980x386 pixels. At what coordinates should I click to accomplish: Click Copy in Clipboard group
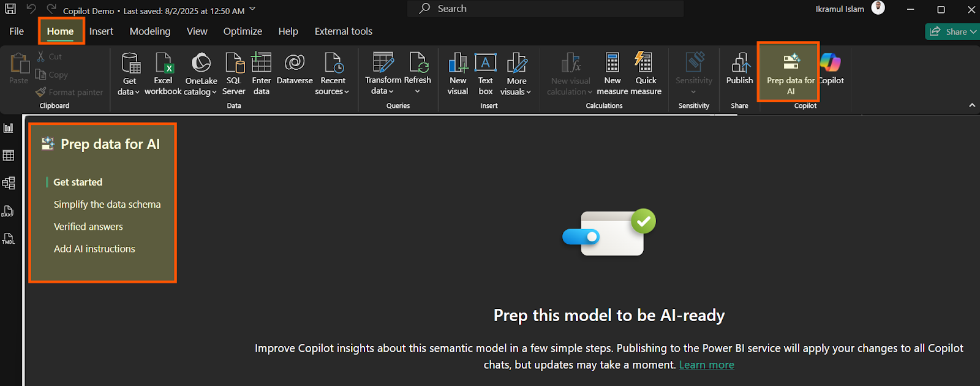click(x=51, y=75)
